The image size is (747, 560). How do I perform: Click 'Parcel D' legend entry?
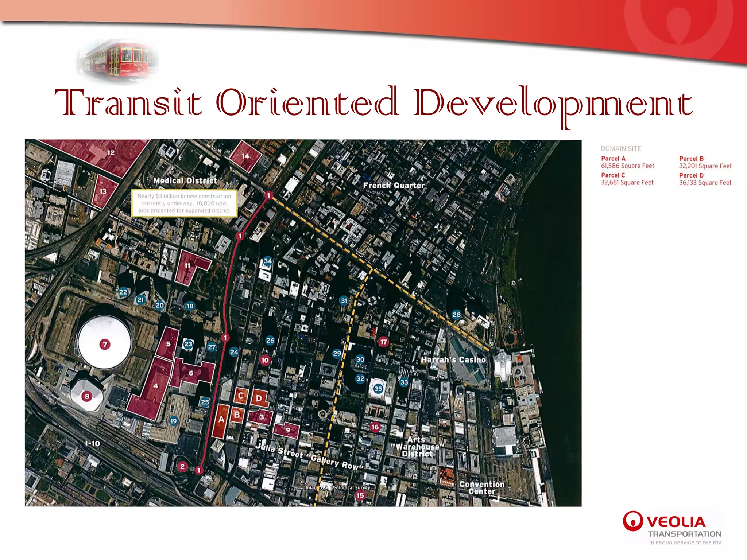705,179
